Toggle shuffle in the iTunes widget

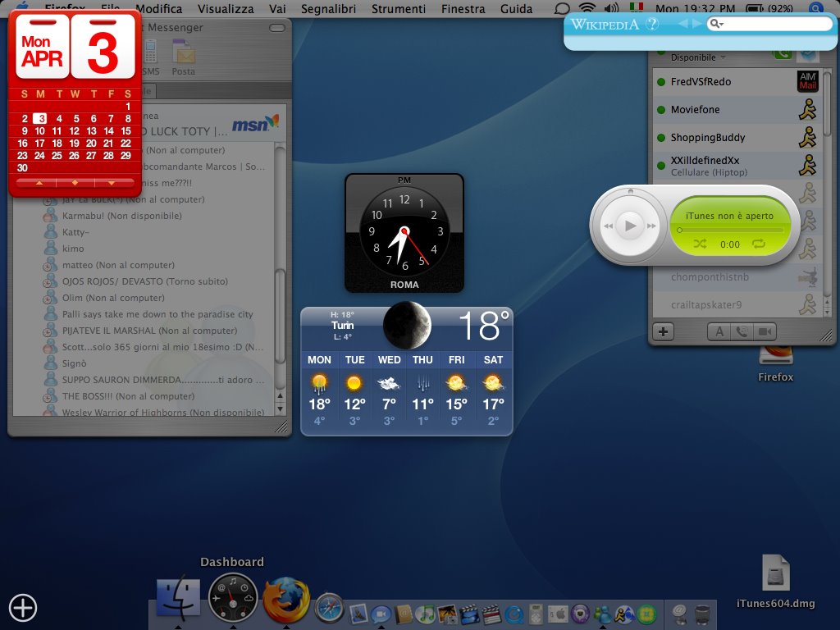pos(700,244)
